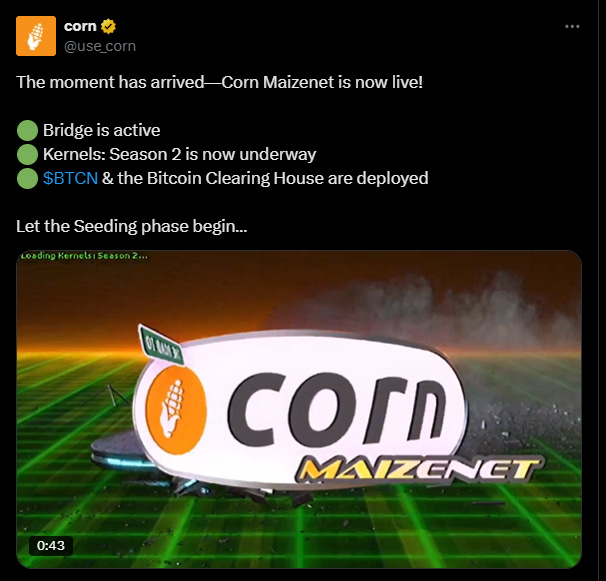The image size is (606, 581).
Task: Click the large 'corn' wordmark in video
Action: tap(337, 408)
